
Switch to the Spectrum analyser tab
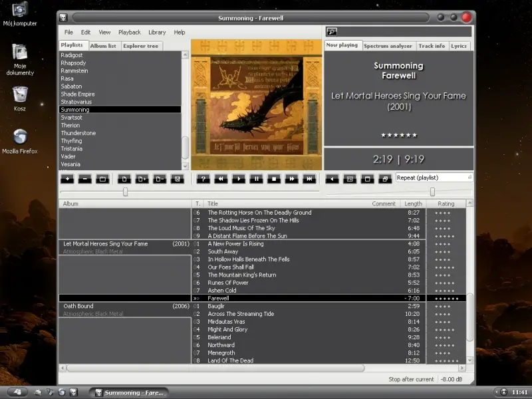(388, 46)
